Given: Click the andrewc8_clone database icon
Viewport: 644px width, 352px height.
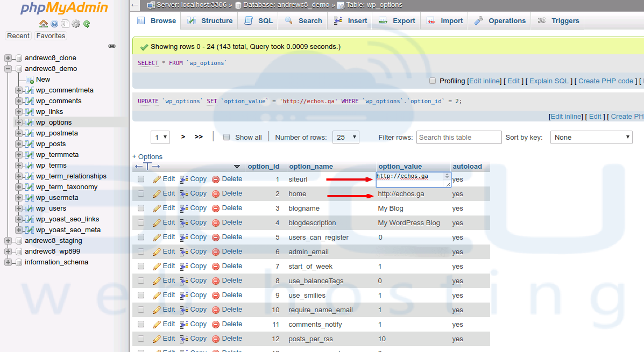Looking at the screenshot, I should 18,58.
